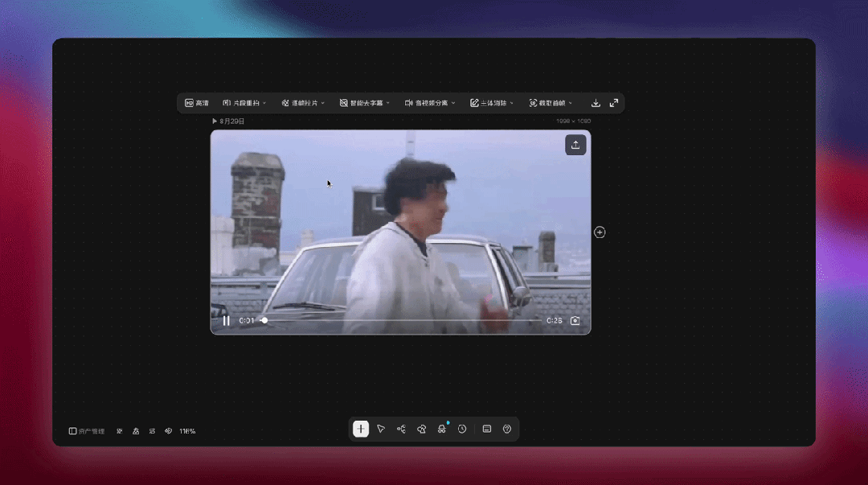Screen dimensions: 868x485
Task: Click the node workflow icon in bottom toolbar
Action: pos(401,429)
